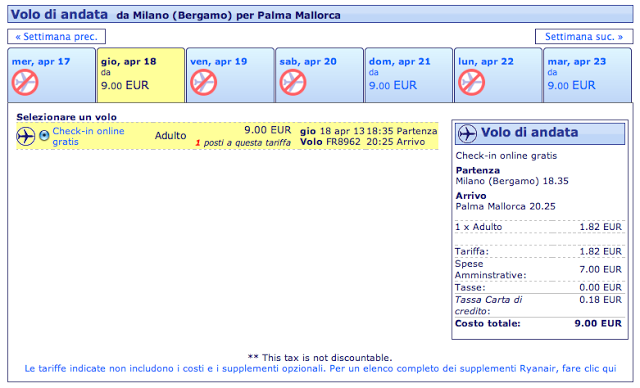Click the airplane icon in Volo di andata summary
The height and width of the screenshot is (388, 640).
467,133
